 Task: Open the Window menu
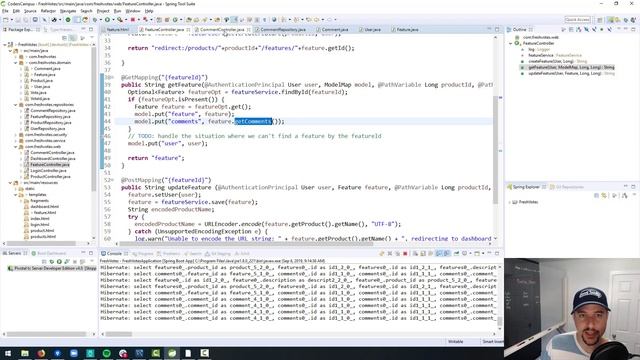tap(133, 11)
